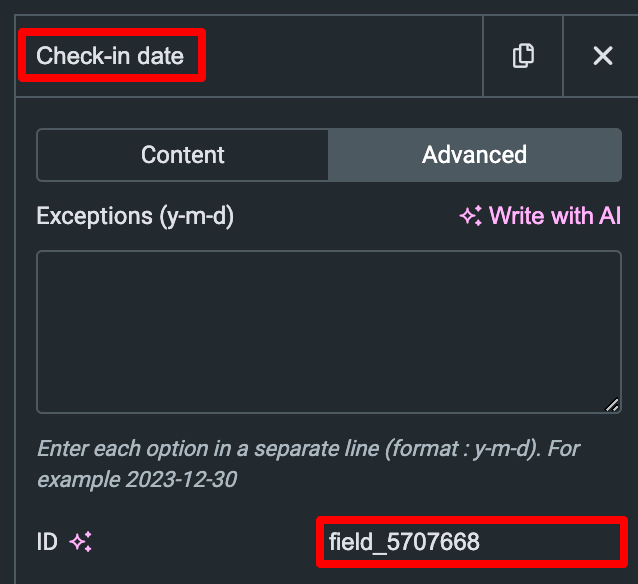
Task: Click the text area resize handle corner
Action: tap(612, 405)
